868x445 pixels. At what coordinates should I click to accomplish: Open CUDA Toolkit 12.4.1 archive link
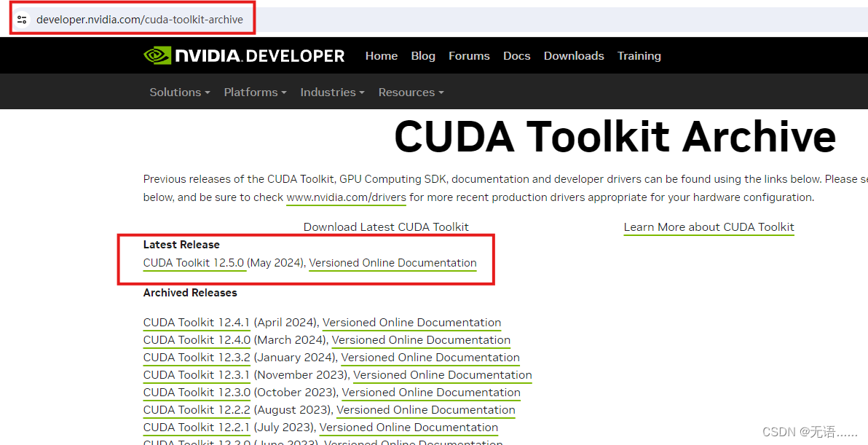pos(196,322)
